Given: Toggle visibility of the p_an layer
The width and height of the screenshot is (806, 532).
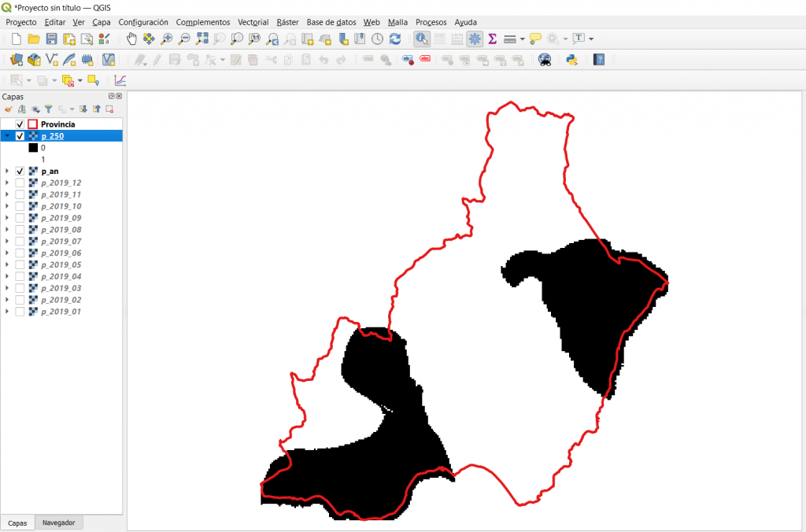Looking at the screenshot, I should coord(20,171).
